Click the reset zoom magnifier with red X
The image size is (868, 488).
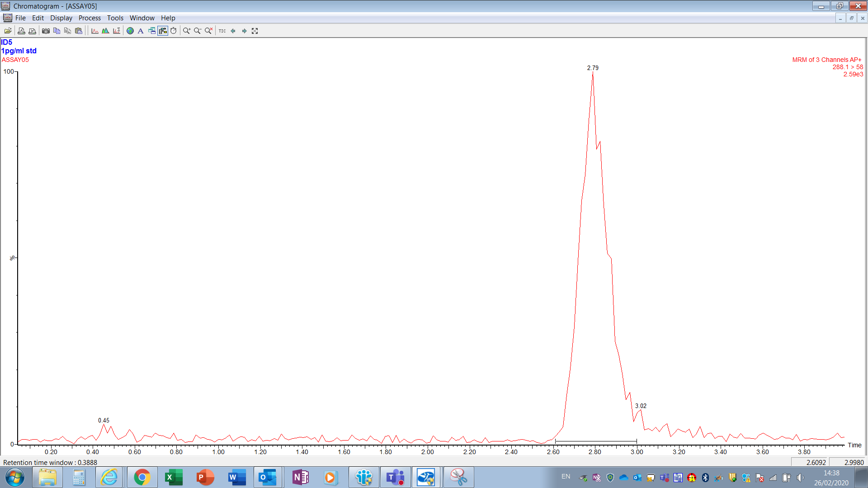click(x=208, y=31)
